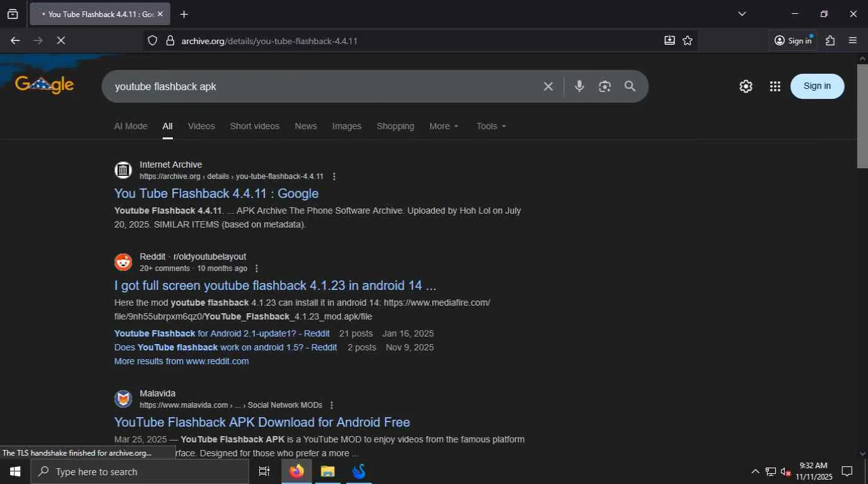
Task: Click 'r/oldyoutubelayout' subreddit text
Action: click(209, 256)
